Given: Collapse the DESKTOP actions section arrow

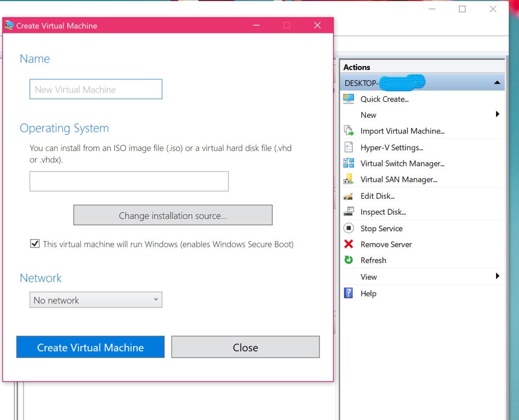Looking at the screenshot, I should (x=497, y=82).
